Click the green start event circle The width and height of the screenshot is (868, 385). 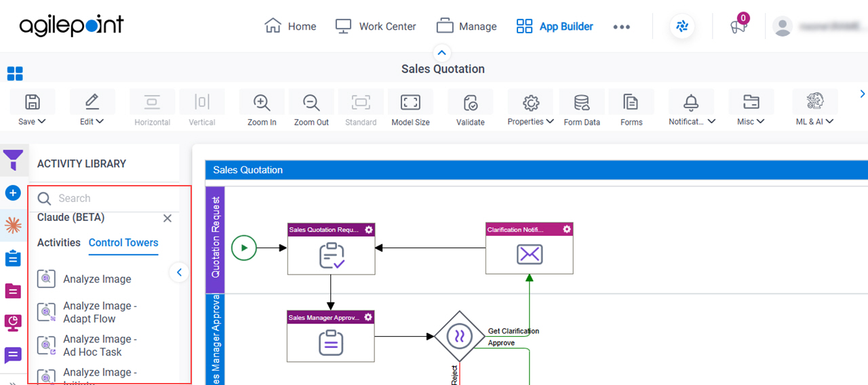(x=244, y=247)
